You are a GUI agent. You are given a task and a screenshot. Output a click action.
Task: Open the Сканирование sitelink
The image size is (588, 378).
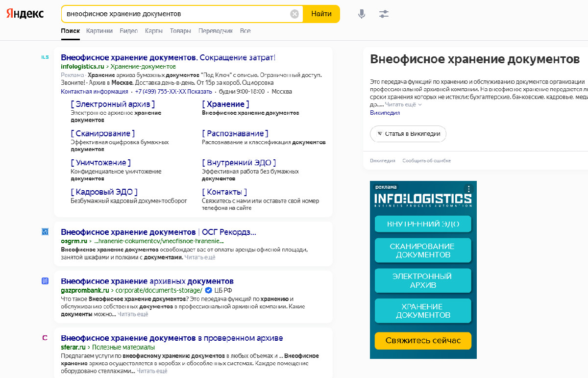[102, 133]
